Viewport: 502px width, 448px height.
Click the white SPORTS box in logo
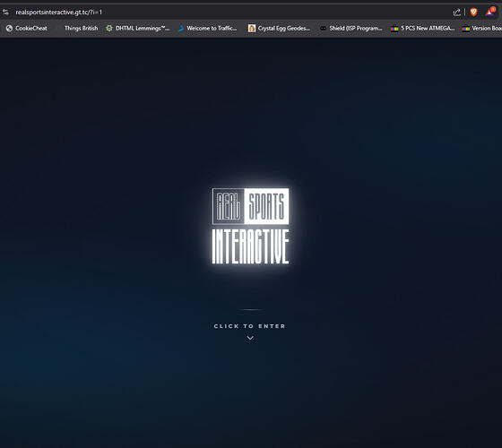pos(266,206)
